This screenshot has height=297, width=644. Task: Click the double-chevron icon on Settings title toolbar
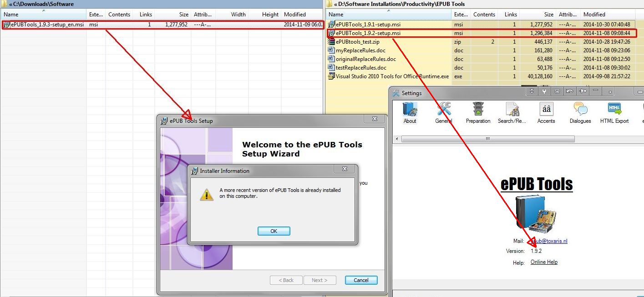[532, 91]
